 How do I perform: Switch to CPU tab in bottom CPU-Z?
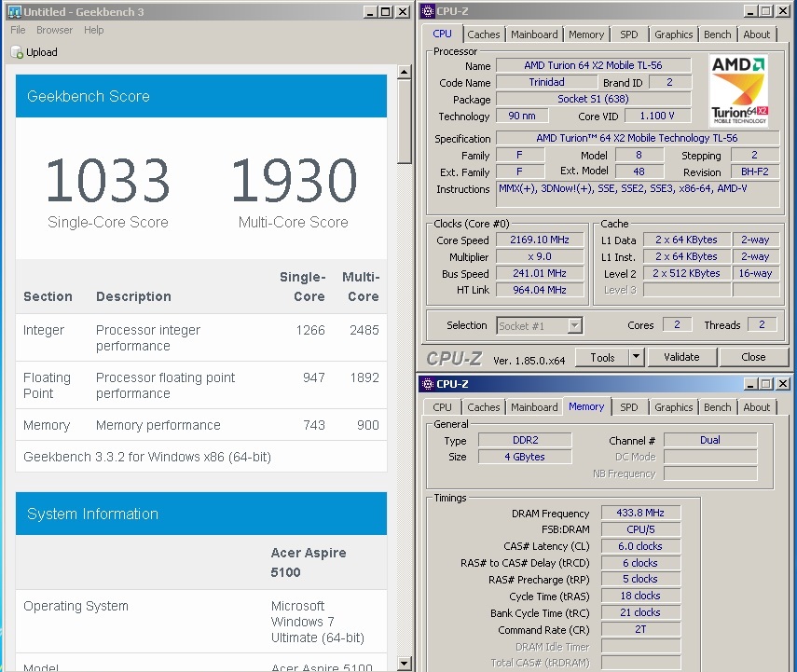pyautogui.click(x=442, y=407)
